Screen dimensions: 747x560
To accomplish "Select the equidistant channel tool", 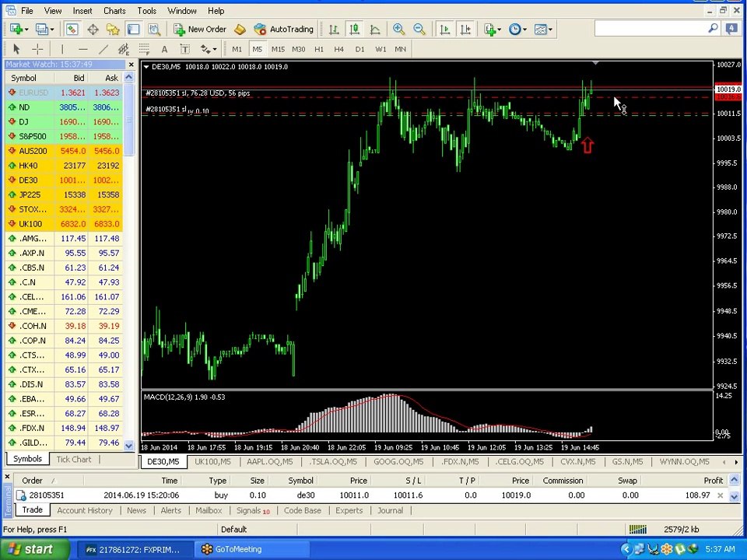I will click(x=124, y=48).
